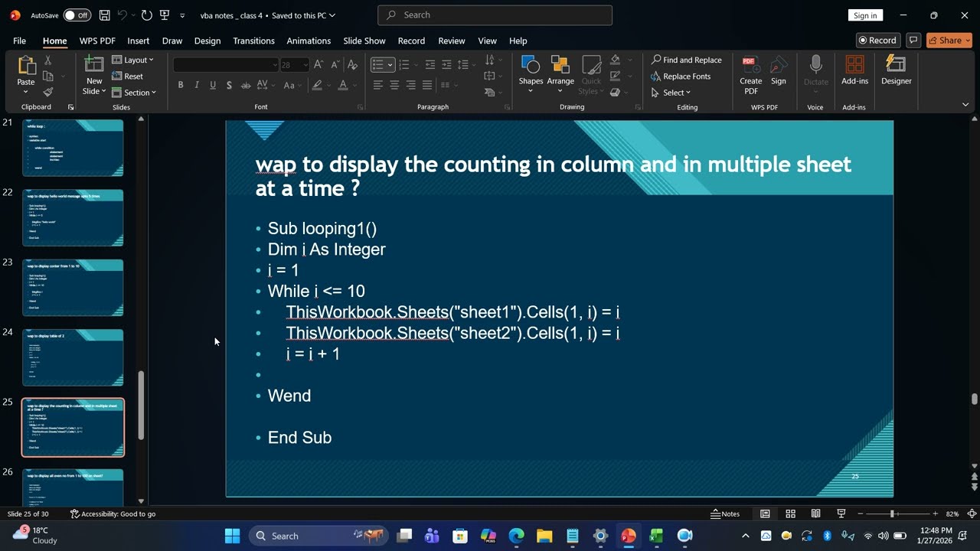Click Find and Replace

coord(686,60)
